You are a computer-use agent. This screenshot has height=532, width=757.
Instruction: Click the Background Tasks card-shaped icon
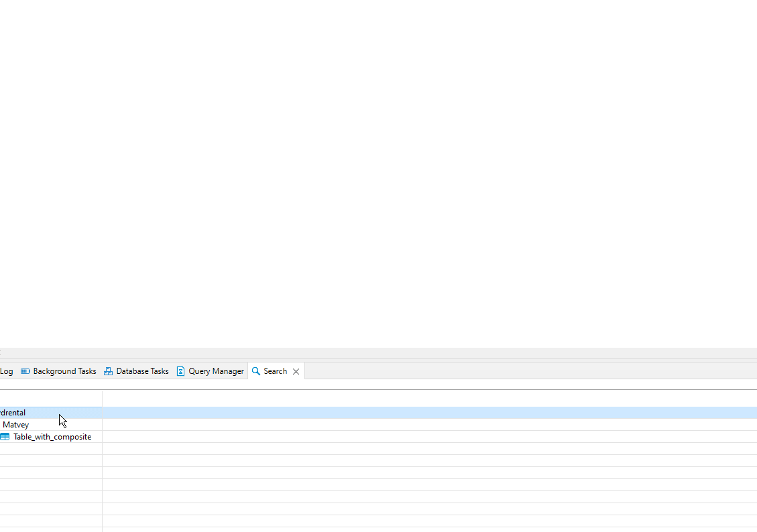(25, 371)
